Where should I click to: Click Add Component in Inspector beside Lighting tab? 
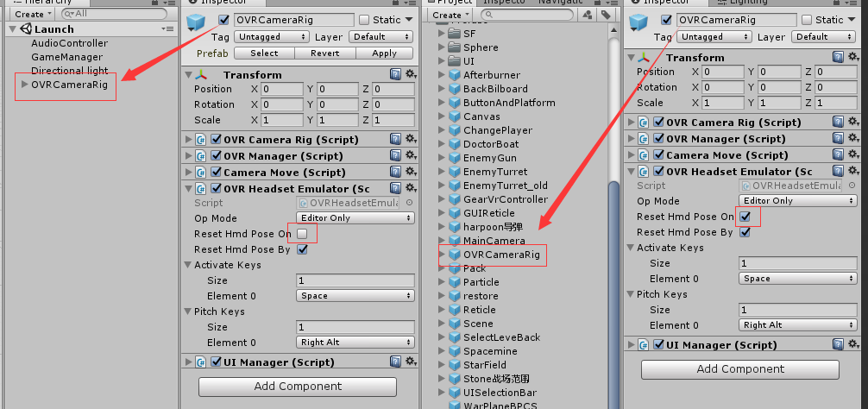[740, 369]
